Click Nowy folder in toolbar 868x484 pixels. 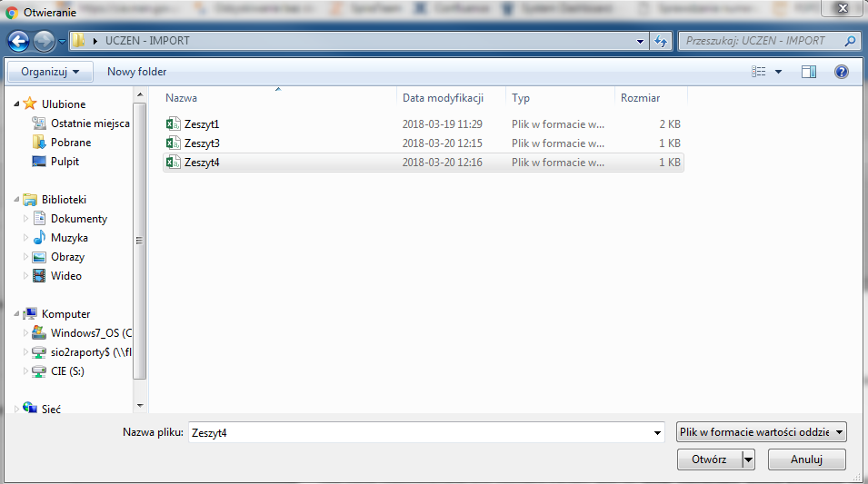[x=136, y=72]
